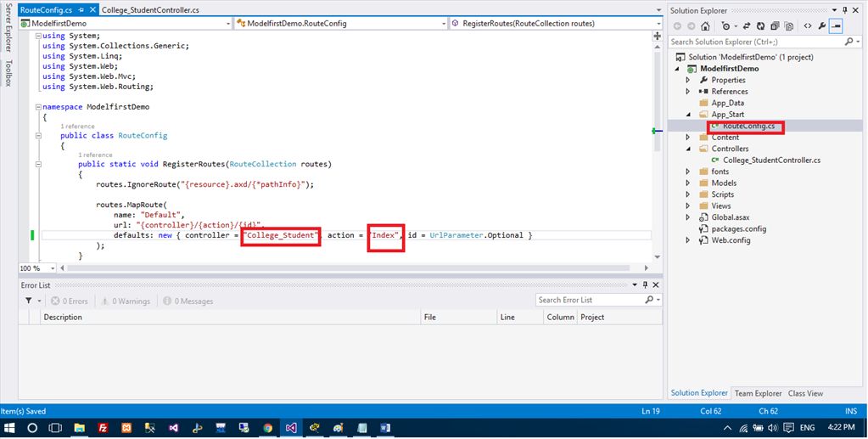Collapse the namespace ModelfirstDemo outline
Viewport: 868px width, 439px height.
[x=38, y=107]
